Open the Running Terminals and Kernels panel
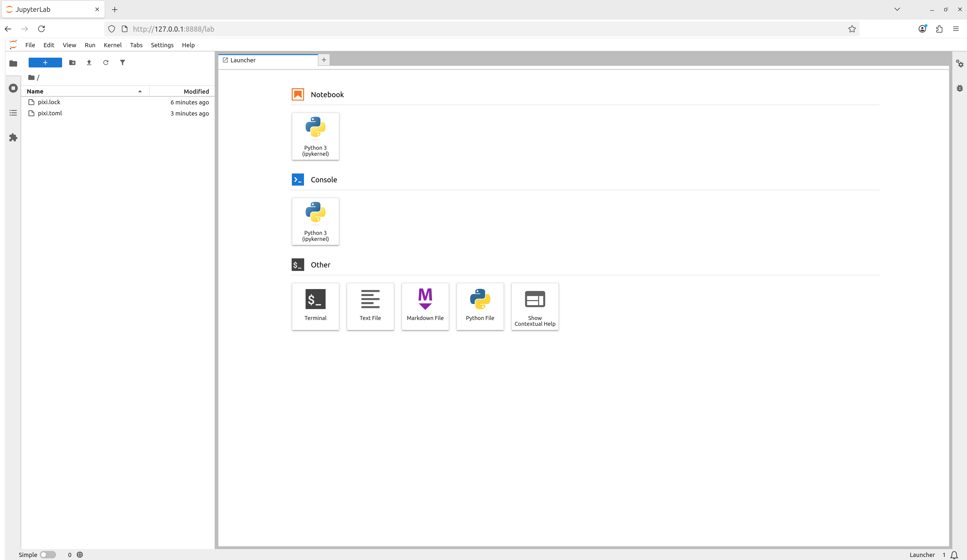967x560 pixels. [13, 88]
